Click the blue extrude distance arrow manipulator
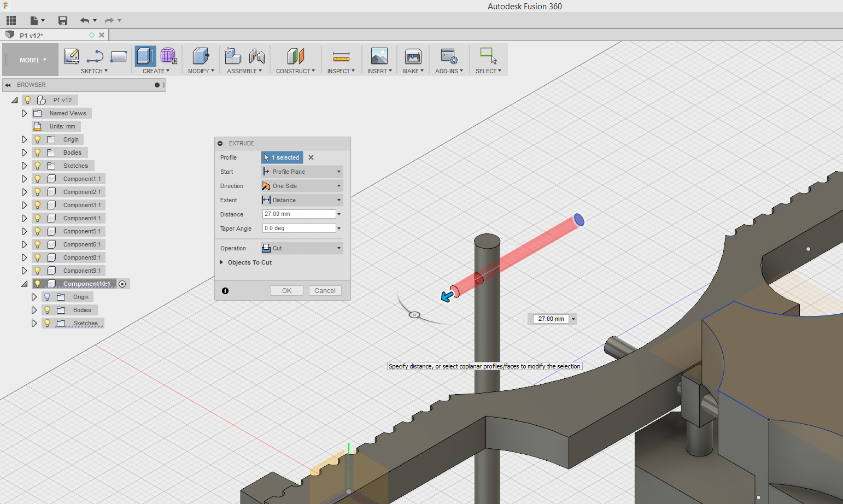Viewport: 843px width, 504px height. [x=447, y=296]
